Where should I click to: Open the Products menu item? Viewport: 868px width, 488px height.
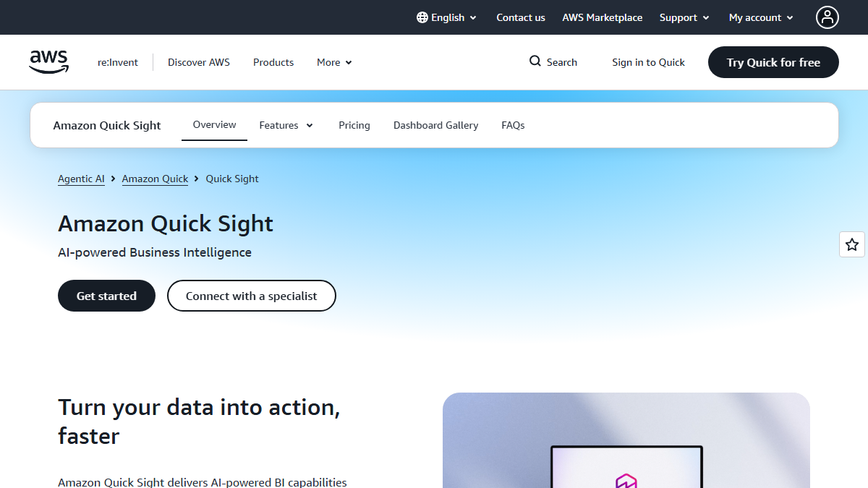click(273, 62)
